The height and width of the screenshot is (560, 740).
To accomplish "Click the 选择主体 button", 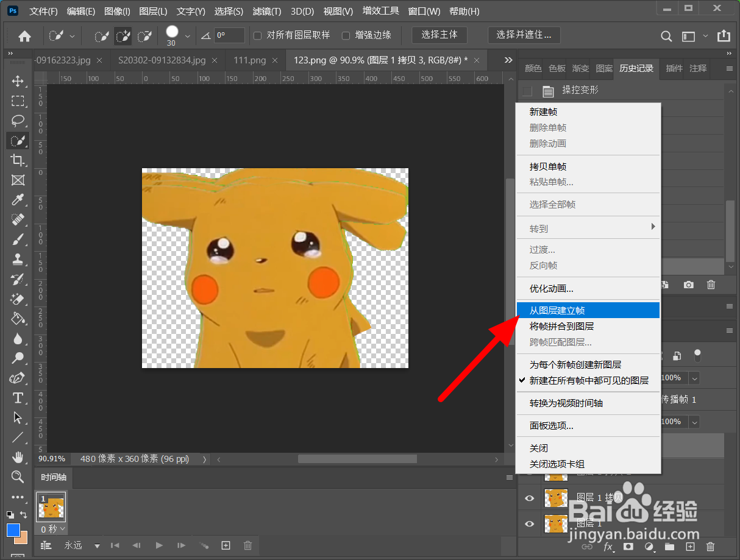I will click(439, 35).
